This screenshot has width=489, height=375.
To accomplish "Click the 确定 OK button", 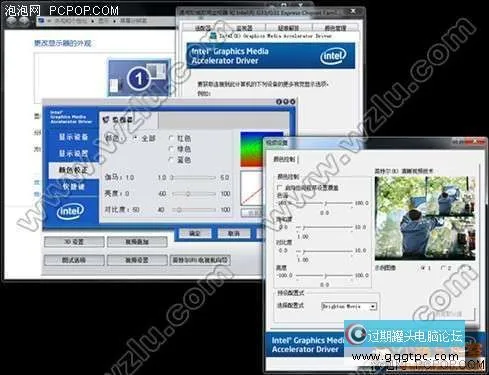I will 195,233.
